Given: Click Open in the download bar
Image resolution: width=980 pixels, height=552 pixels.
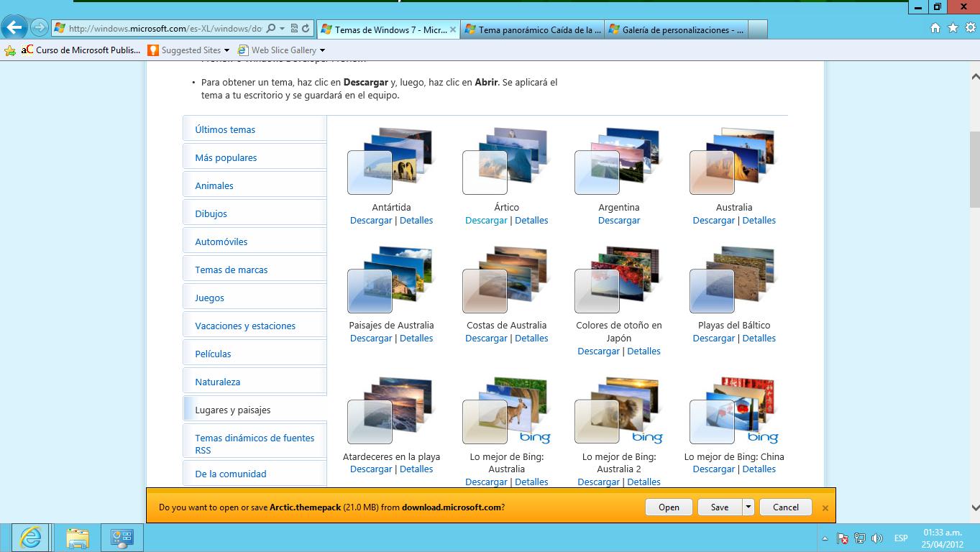Looking at the screenshot, I should (669, 507).
